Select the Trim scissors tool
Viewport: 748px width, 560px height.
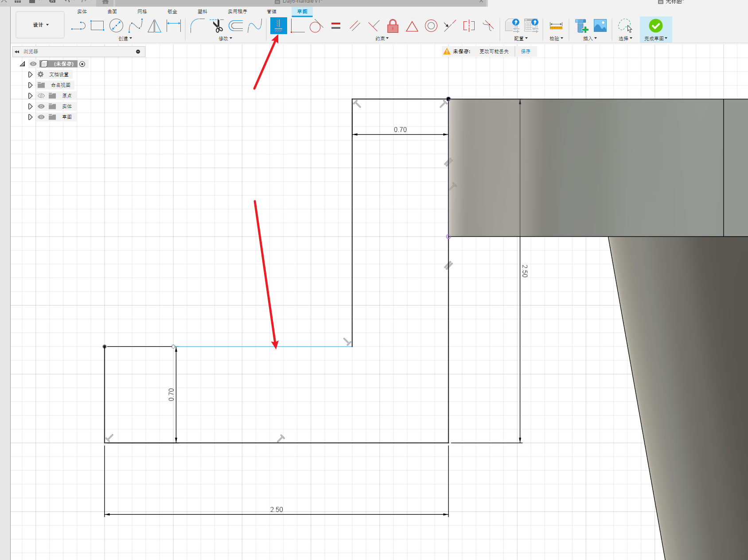click(x=217, y=26)
